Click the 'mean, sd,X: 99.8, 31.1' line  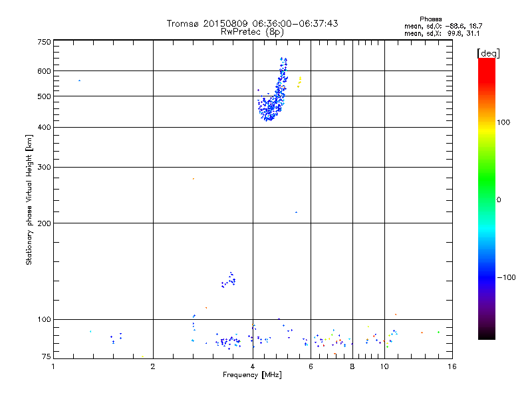tap(442, 33)
